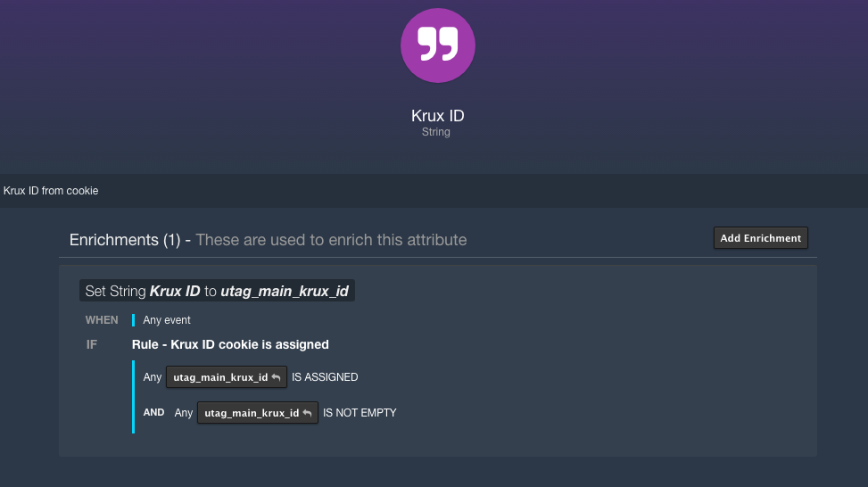This screenshot has width=868, height=487.
Task: Click the AND operator in the rule
Action: pyautogui.click(x=153, y=413)
